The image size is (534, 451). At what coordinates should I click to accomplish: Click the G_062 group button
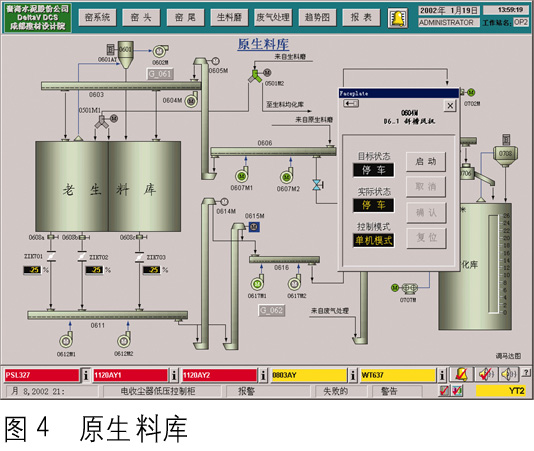271,310
